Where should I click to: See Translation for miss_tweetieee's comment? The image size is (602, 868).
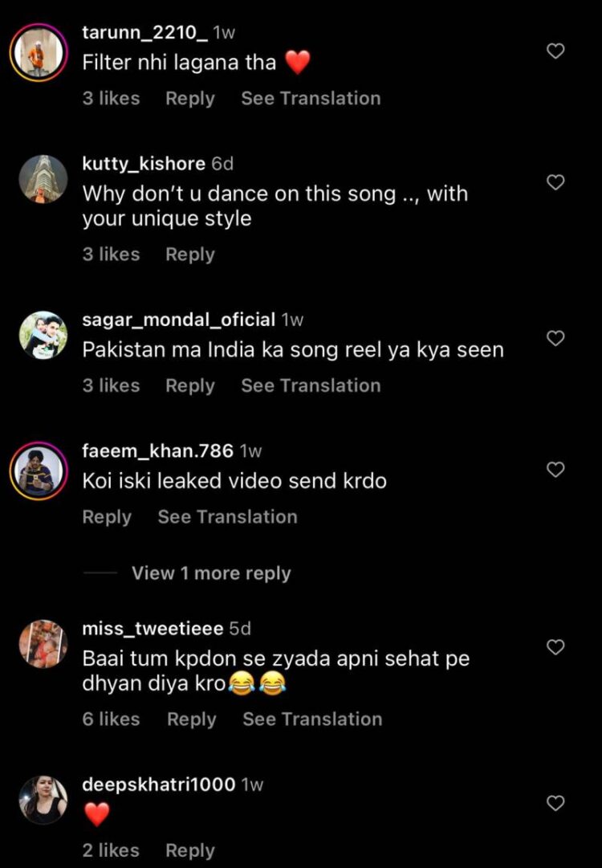coord(312,719)
